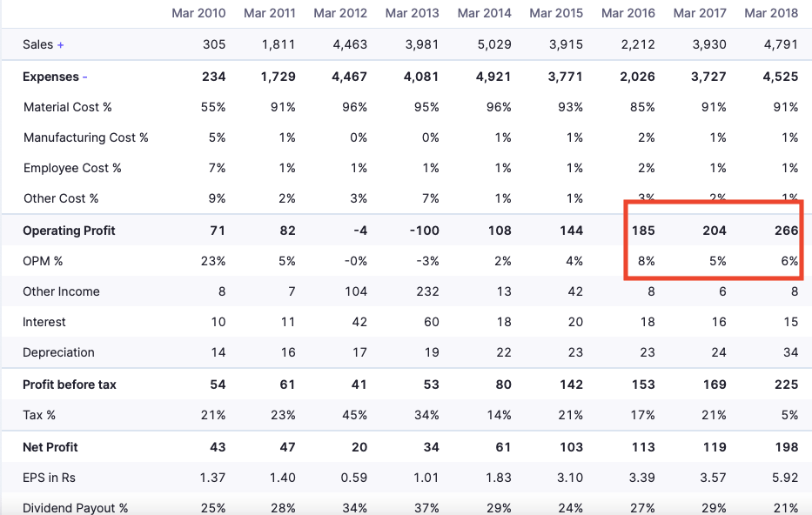Select the Dividend Payout % row label

point(76,508)
